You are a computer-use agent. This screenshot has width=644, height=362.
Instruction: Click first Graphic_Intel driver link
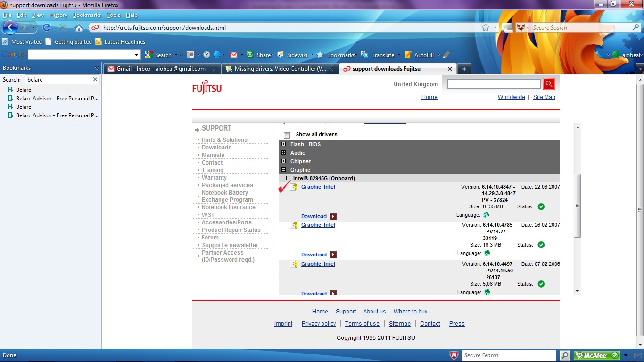(318, 187)
